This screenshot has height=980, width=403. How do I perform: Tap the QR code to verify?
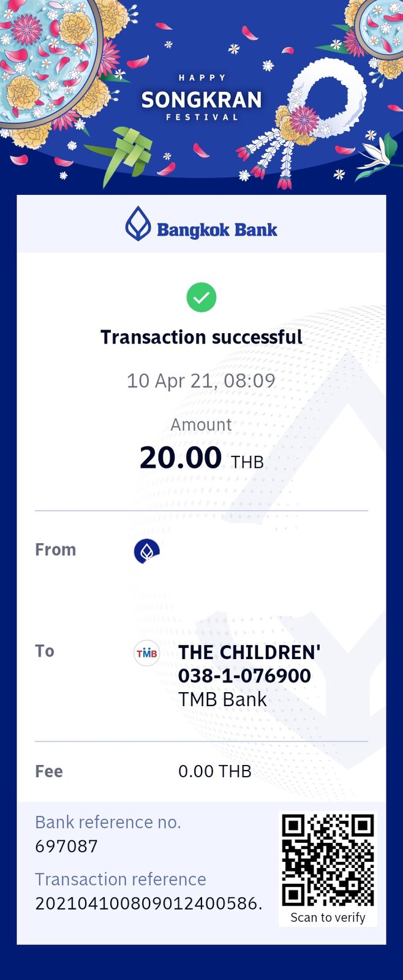tap(328, 860)
